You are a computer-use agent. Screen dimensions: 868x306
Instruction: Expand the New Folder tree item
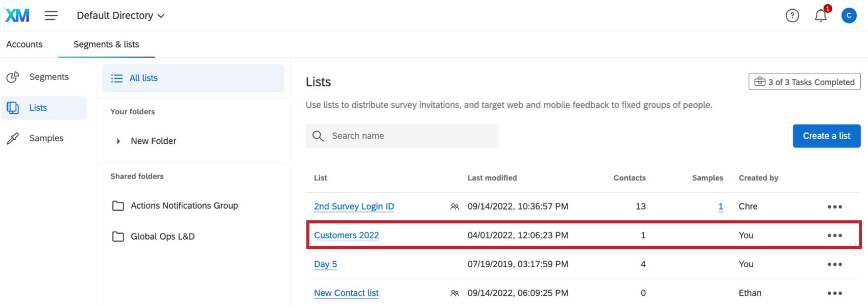click(x=118, y=141)
